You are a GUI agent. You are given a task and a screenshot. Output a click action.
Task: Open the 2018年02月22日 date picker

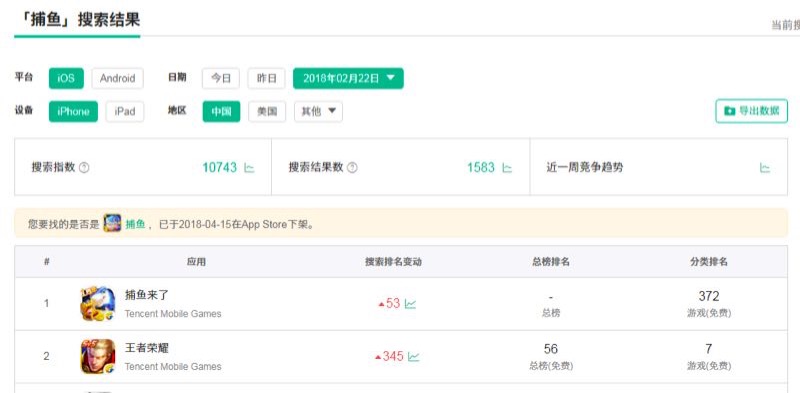point(348,78)
